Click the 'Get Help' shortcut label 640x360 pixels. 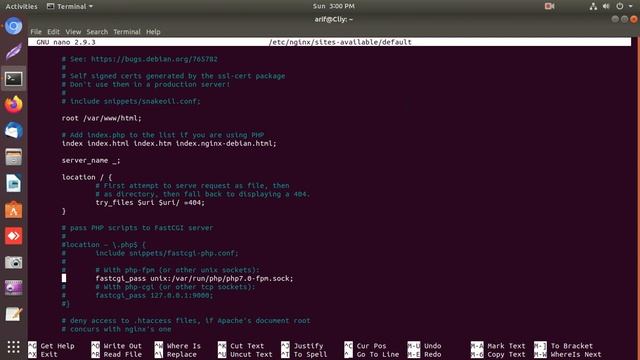pyautogui.click(x=57, y=346)
